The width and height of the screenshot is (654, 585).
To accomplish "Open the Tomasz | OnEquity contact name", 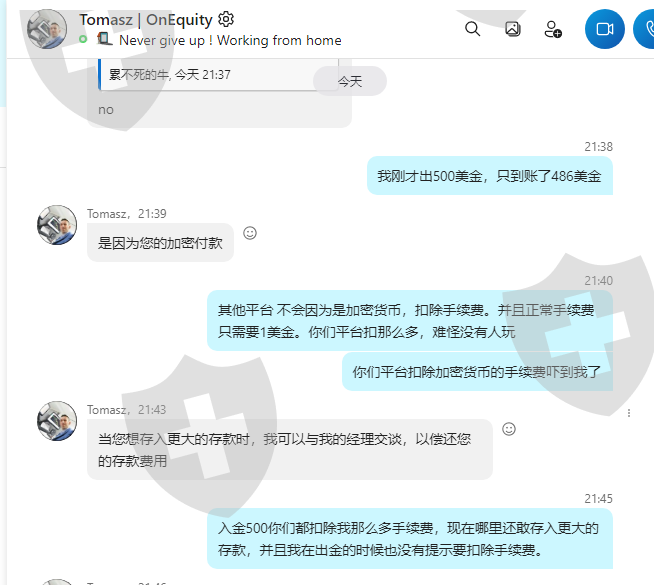I will [146, 20].
